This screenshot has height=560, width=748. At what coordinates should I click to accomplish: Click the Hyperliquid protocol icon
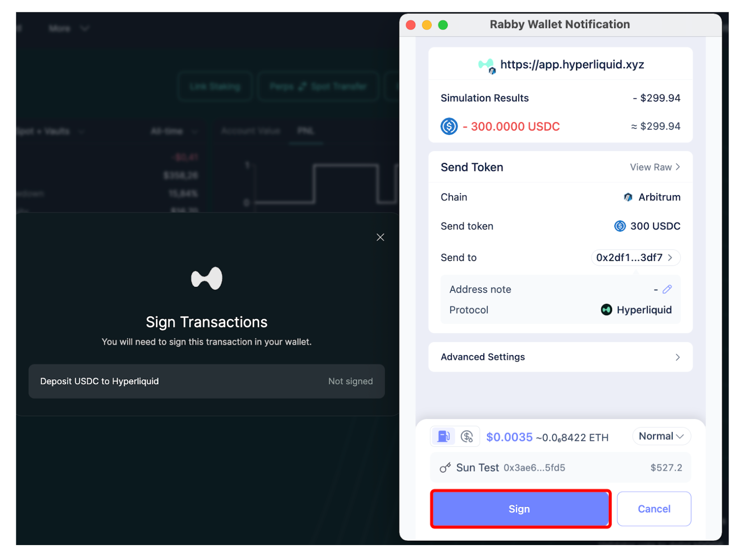(x=606, y=310)
